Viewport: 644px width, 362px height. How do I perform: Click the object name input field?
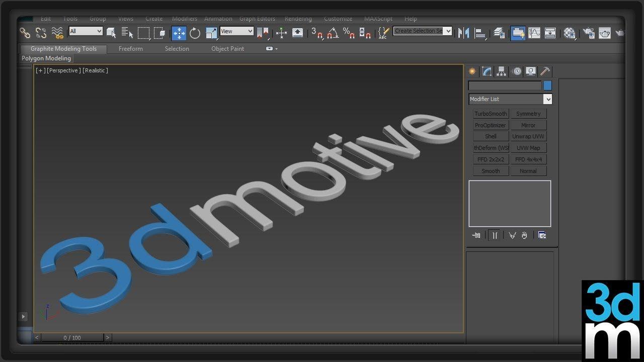pos(505,85)
